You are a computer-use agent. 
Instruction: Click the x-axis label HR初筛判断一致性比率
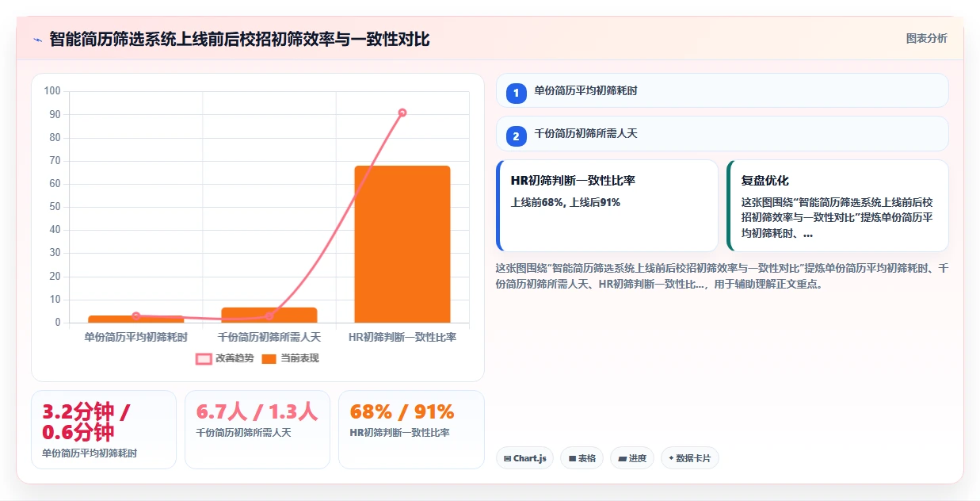[x=402, y=337]
